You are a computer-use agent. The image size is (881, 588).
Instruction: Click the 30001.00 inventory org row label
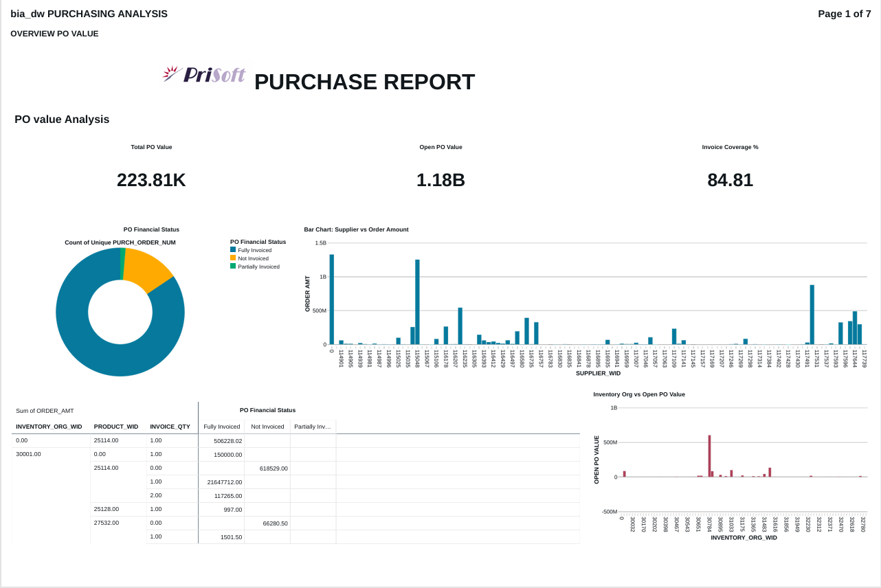(28, 454)
